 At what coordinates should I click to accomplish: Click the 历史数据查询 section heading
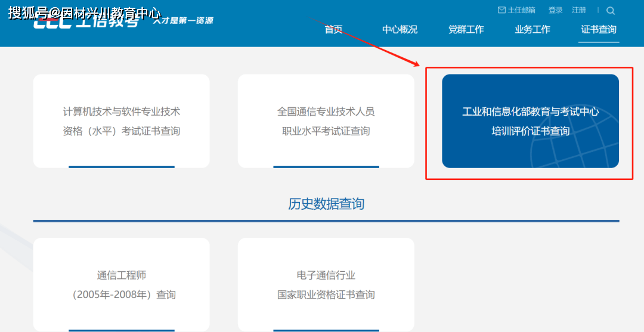[x=326, y=204]
